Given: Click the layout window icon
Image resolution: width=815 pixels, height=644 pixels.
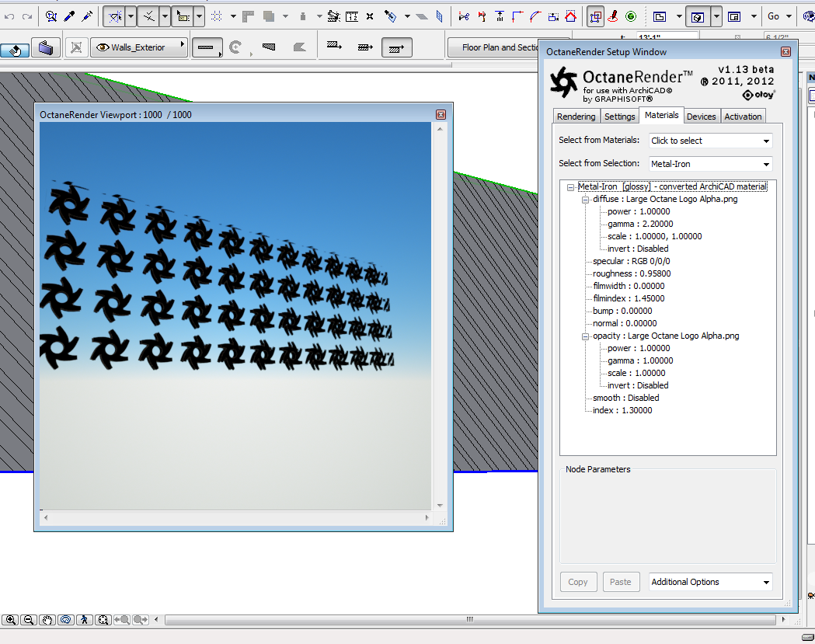Looking at the screenshot, I should 734,16.
